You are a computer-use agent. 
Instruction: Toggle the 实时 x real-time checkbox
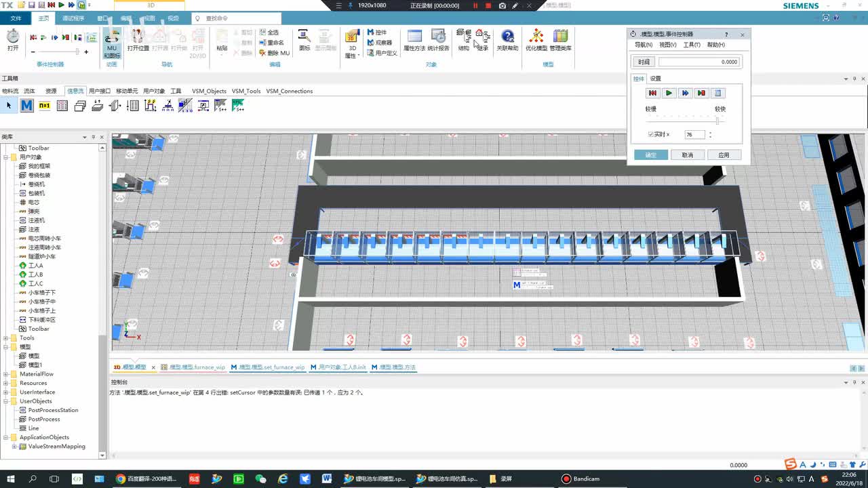(651, 134)
